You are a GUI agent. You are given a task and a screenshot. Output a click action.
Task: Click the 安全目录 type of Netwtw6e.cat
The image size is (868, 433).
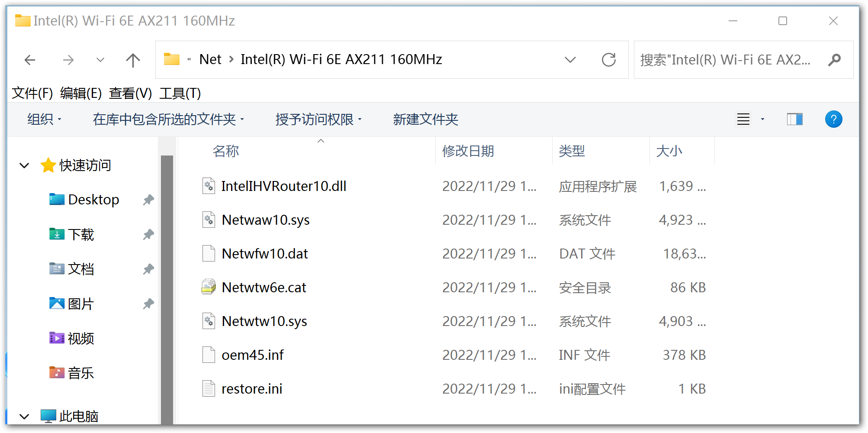point(585,288)
